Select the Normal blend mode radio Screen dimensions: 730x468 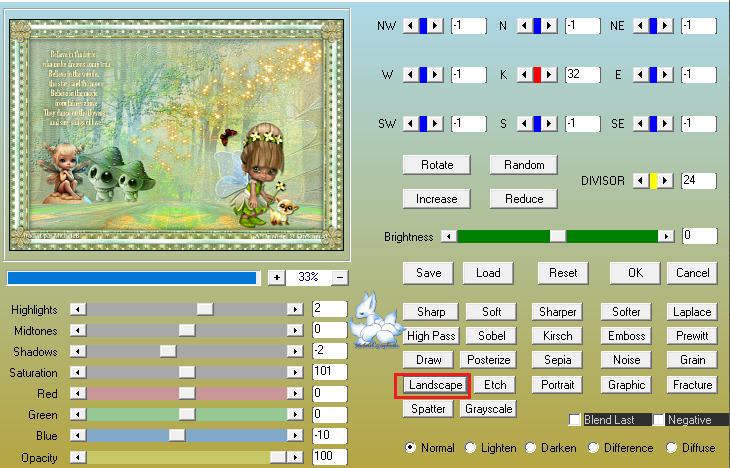[x=410, y=448]
